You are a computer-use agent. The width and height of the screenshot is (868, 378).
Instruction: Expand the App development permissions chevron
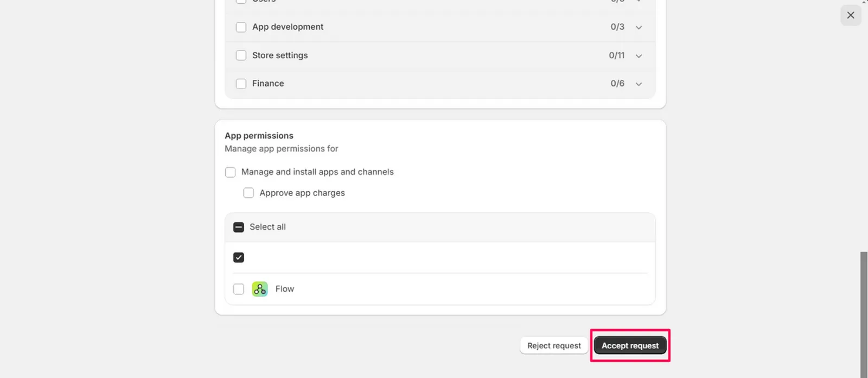pos(639,27)
